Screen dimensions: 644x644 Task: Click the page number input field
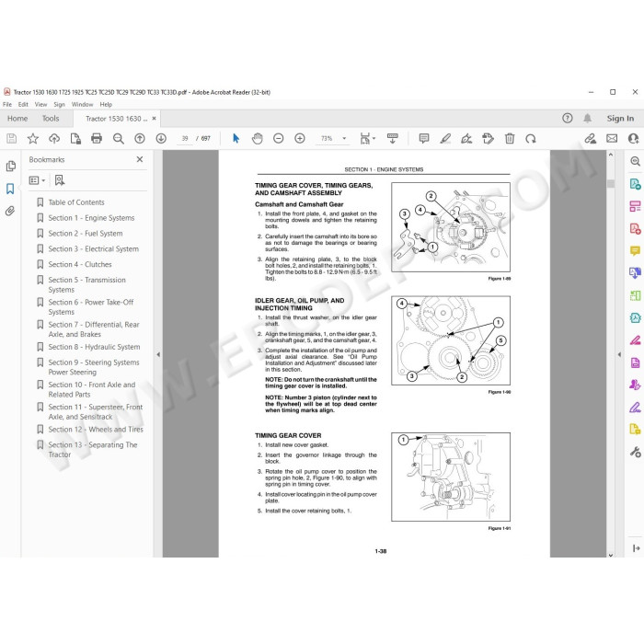pos(185,139)
